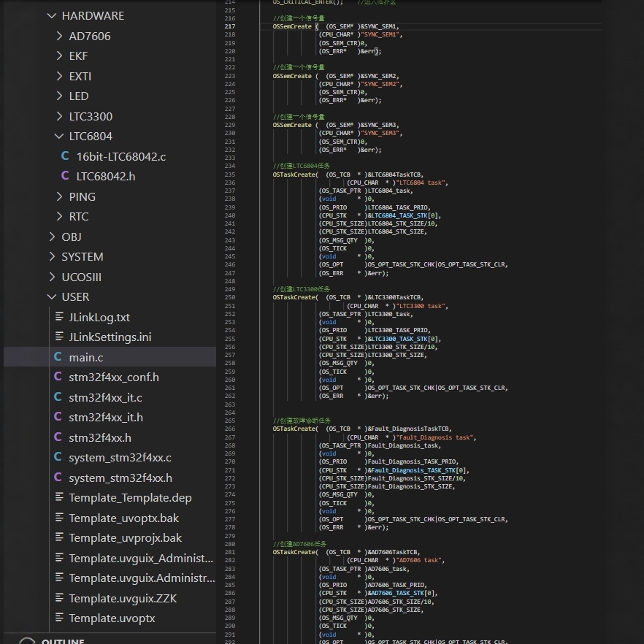Collapse the HARDWARE folder

[51, 15]
